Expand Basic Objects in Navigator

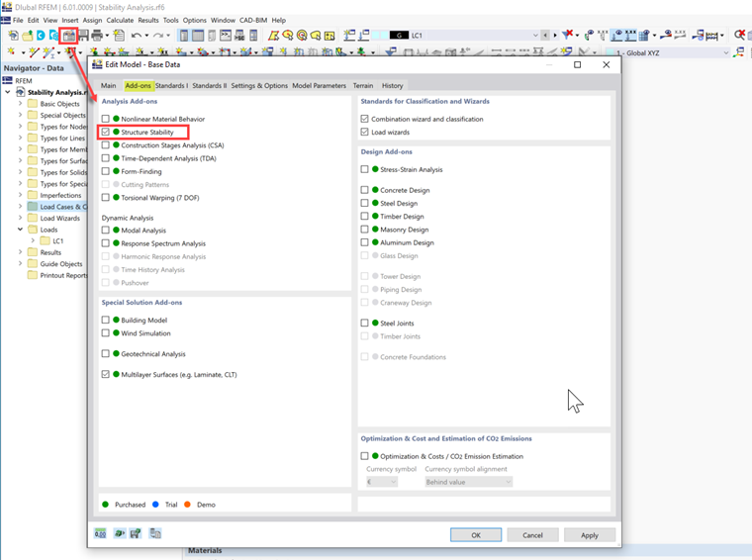click(x=20, y=103)
